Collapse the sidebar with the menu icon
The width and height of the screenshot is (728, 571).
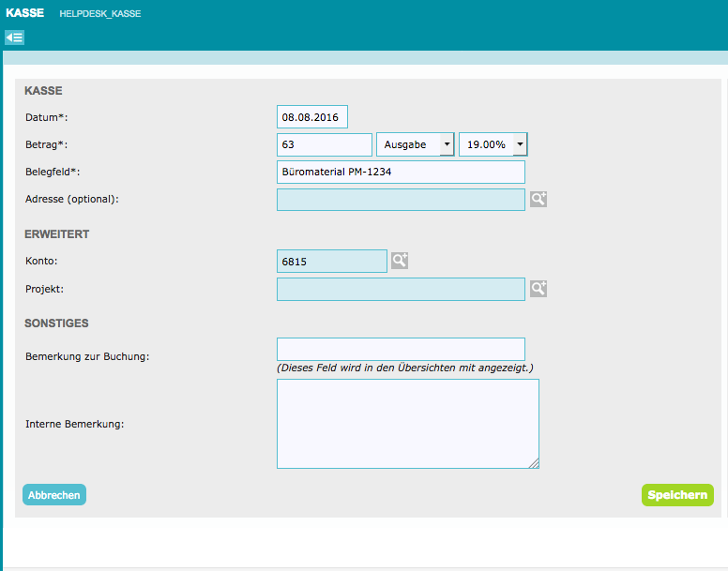click(14, 38)
